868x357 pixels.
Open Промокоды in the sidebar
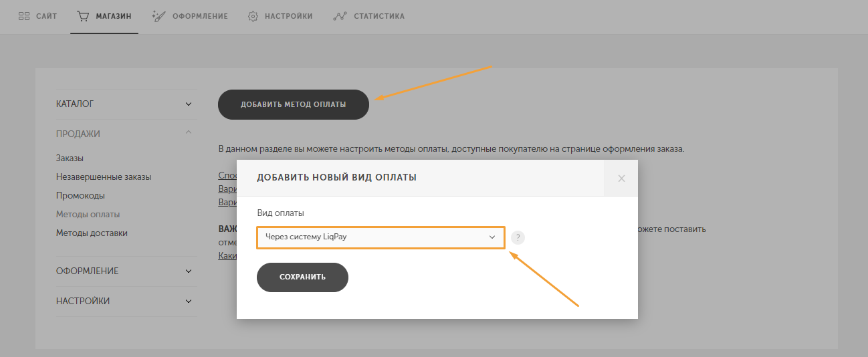80,196
